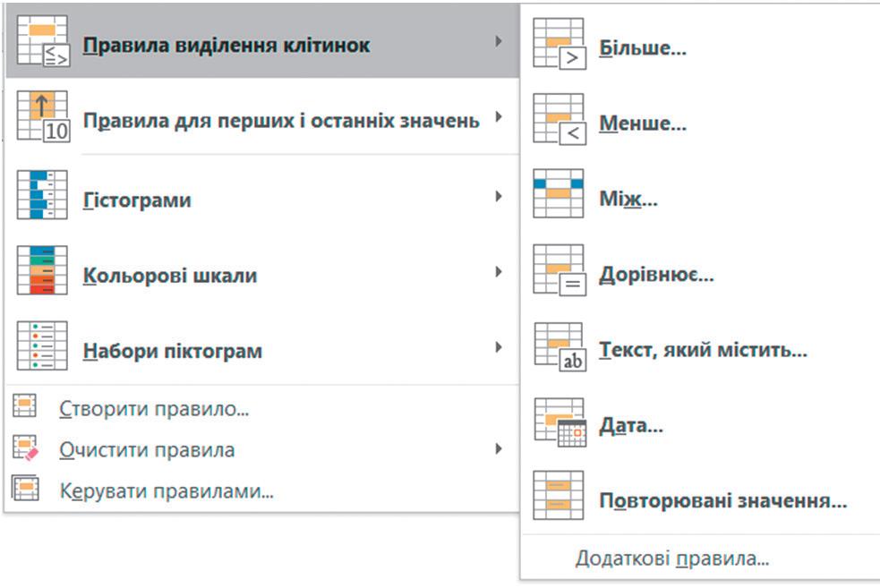
Task: Click the Text That Contains 'ab' icon
Action: (559, 346)
